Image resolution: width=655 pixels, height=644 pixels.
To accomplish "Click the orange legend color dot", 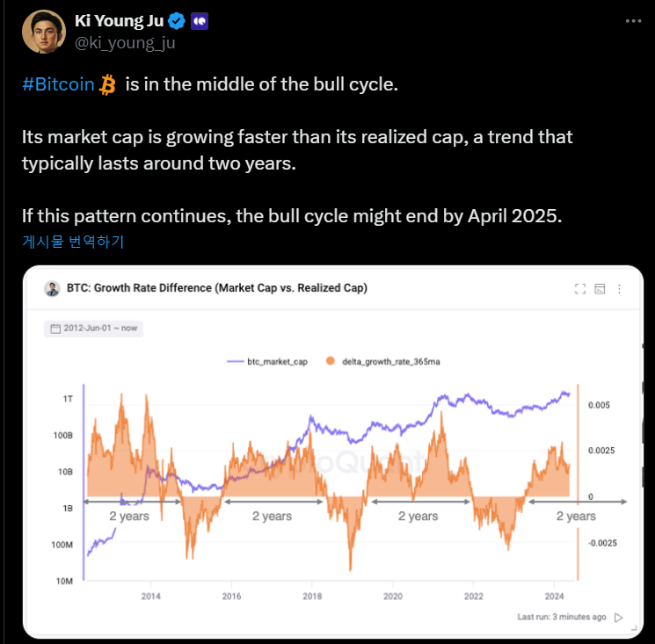I will [x=330, y=361].
